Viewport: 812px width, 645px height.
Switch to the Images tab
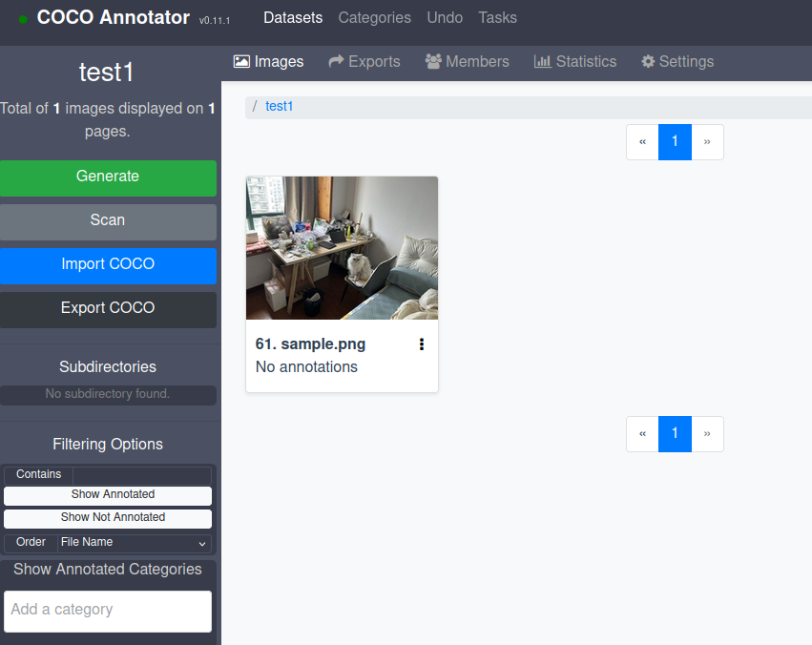tap(268, 61)
